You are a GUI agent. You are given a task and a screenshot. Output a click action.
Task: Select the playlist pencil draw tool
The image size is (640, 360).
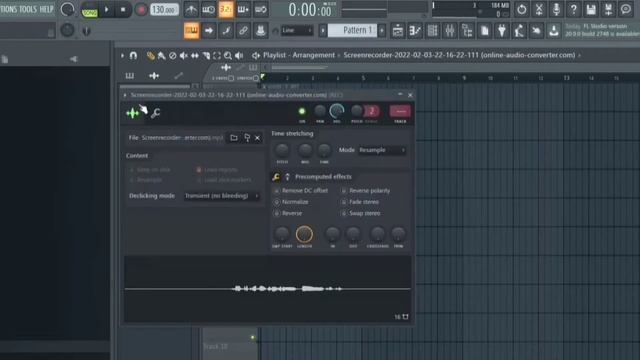click(151, 56)
